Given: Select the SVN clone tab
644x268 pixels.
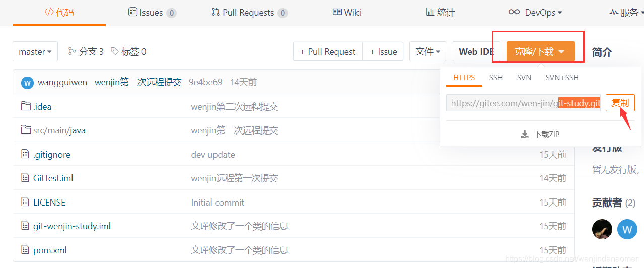Looking at the screenshot, I should point(524,78).
